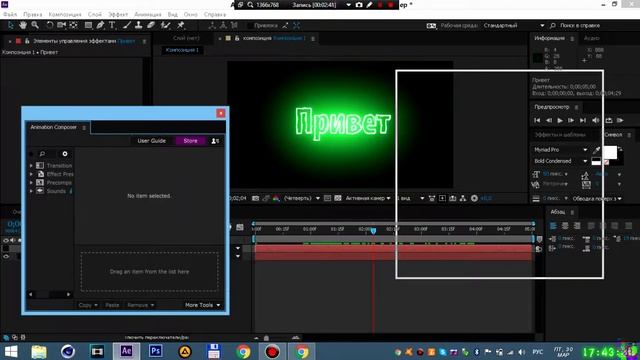Expand the Sounds folder
Viewport: 640px width, 360px height.
31,191
